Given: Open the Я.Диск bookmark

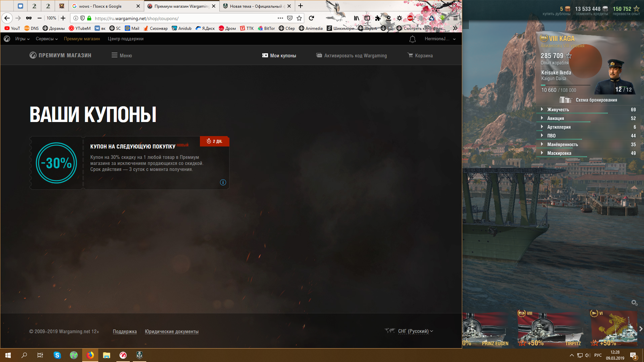Looking at the screenshot, I should click(x=205, y=28).
